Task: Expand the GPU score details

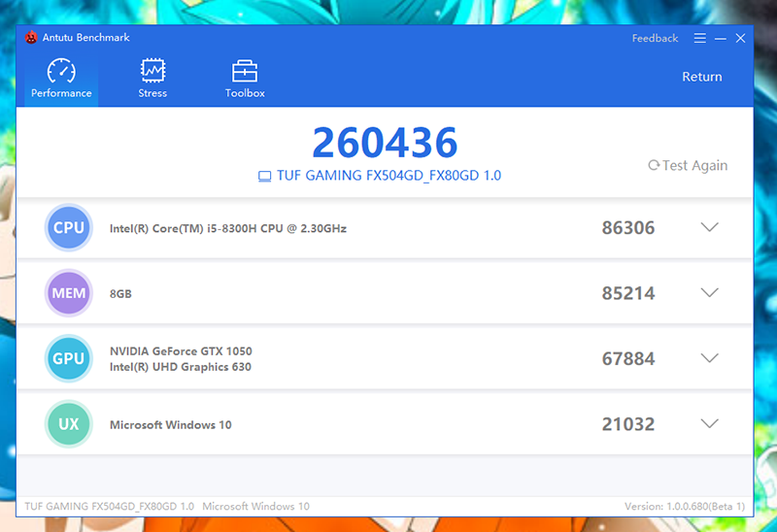Action: click(x=710, y=358)
